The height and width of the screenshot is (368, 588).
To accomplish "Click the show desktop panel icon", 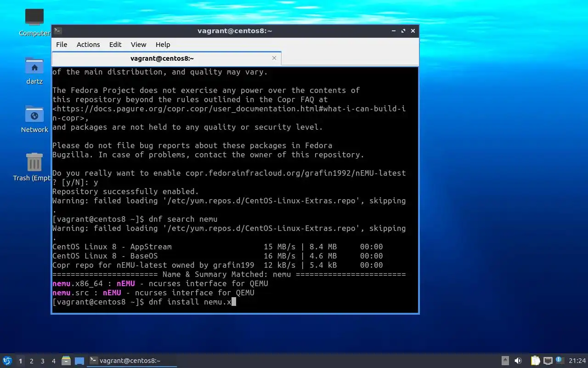I will 79,361.
